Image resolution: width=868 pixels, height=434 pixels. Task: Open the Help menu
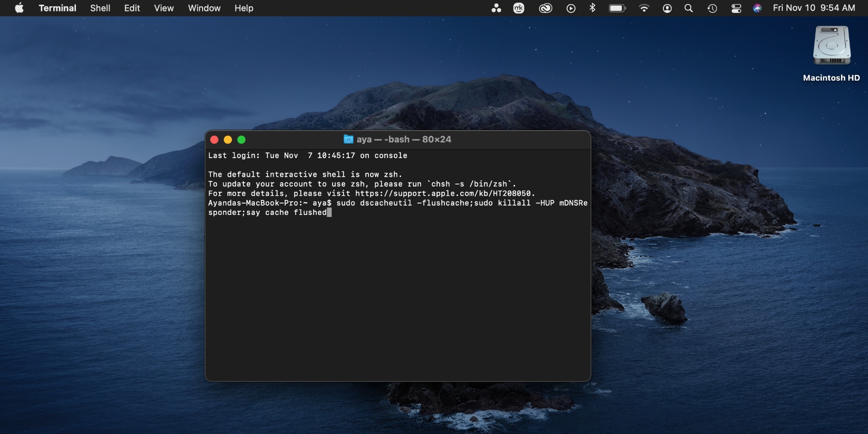point(244,8)
